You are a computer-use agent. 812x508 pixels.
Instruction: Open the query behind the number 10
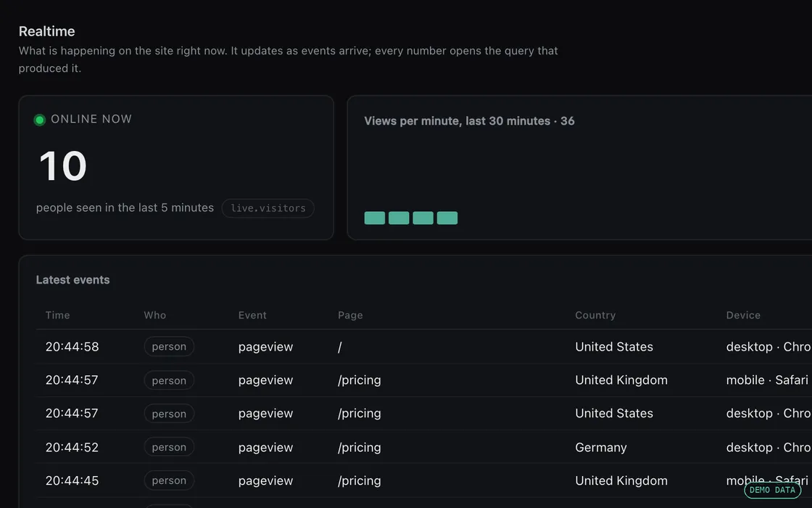[62, 166]
